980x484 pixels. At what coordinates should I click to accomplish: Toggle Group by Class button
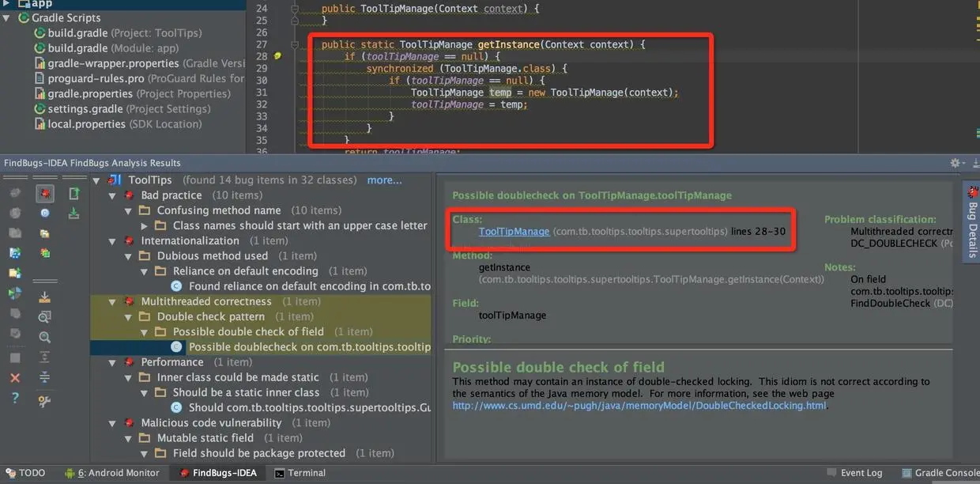[45, 213]
